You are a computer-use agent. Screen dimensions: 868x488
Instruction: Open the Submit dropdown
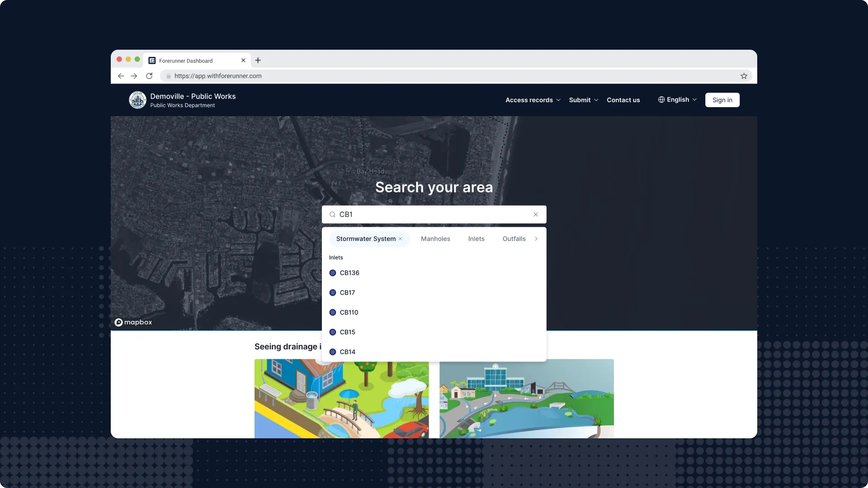(583, 100)
